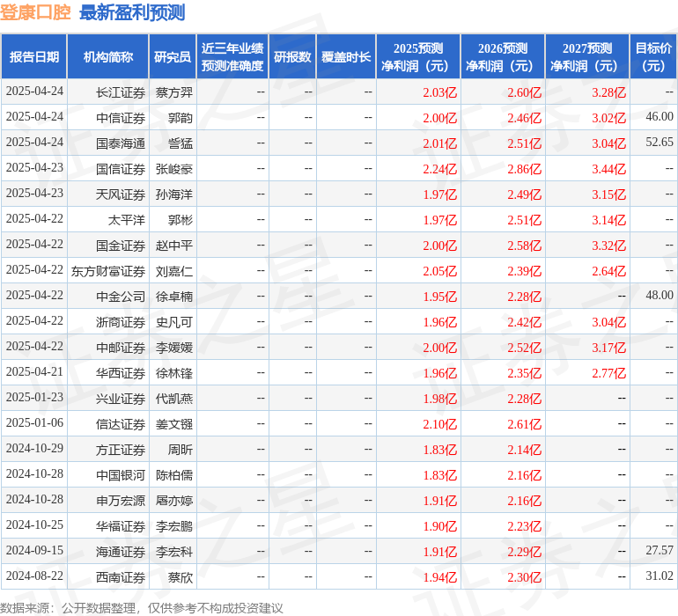Click the 数据来源 footer note
Screen dimensions: 678x616
(x=142, y=608)
